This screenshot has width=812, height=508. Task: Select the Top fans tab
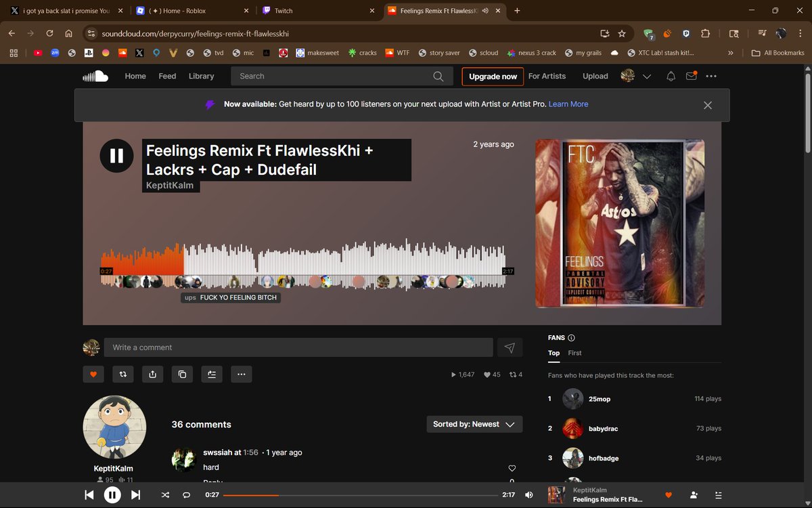point(554,354)
